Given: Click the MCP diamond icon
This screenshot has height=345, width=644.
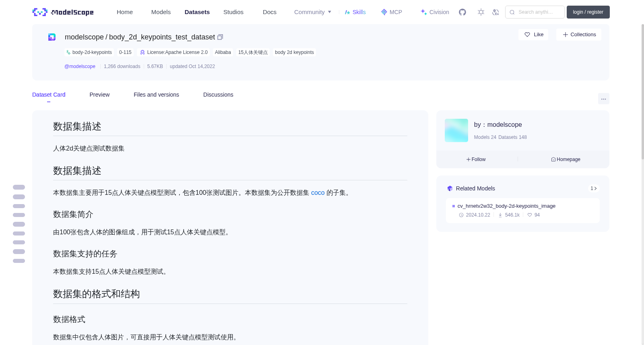Looking at the screenshot, I should click(384, 12).
